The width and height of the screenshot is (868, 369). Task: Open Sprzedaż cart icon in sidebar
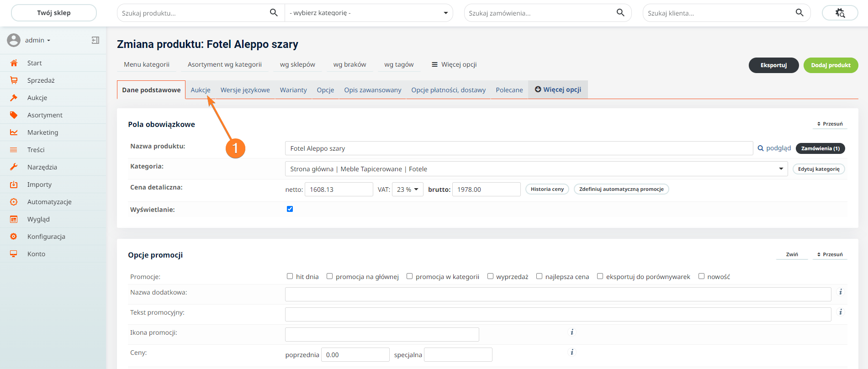click(14, 80)
